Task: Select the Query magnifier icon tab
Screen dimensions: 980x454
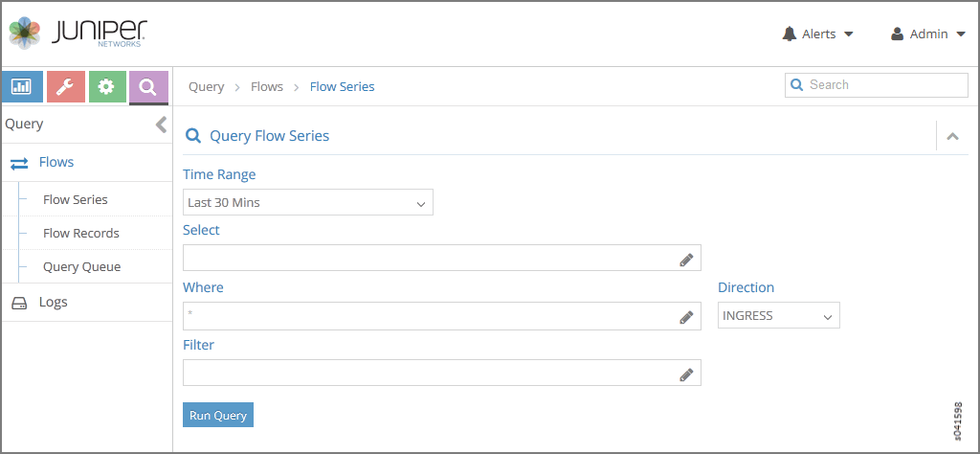Action: 148,87
